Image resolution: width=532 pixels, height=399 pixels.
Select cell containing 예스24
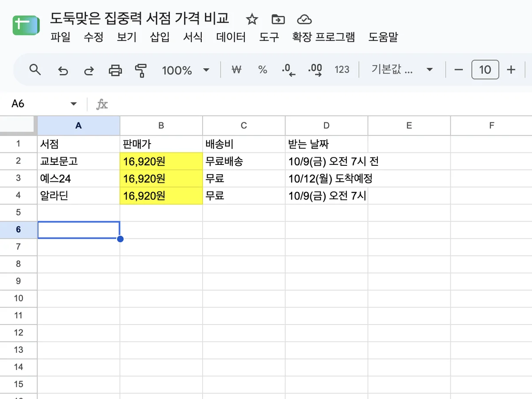pos(78,178)
